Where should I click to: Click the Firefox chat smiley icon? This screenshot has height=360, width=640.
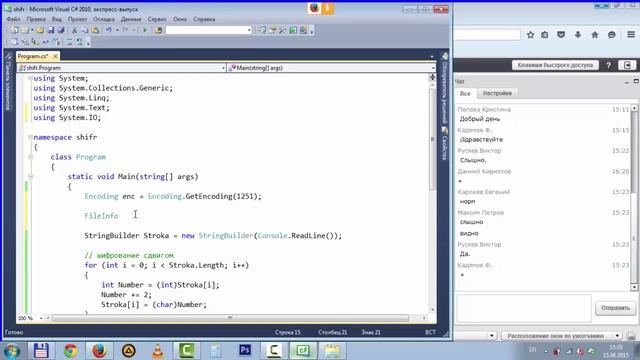611,35
